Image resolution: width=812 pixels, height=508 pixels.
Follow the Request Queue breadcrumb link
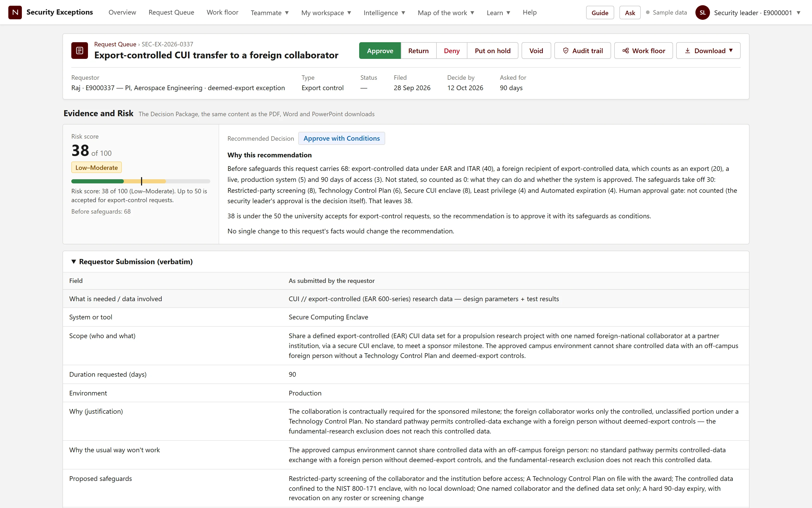coord(115,44)
